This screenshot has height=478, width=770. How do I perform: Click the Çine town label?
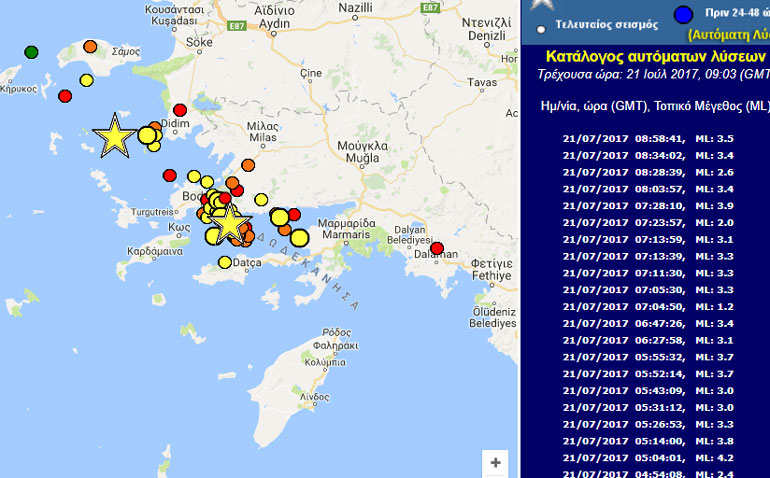311,74
